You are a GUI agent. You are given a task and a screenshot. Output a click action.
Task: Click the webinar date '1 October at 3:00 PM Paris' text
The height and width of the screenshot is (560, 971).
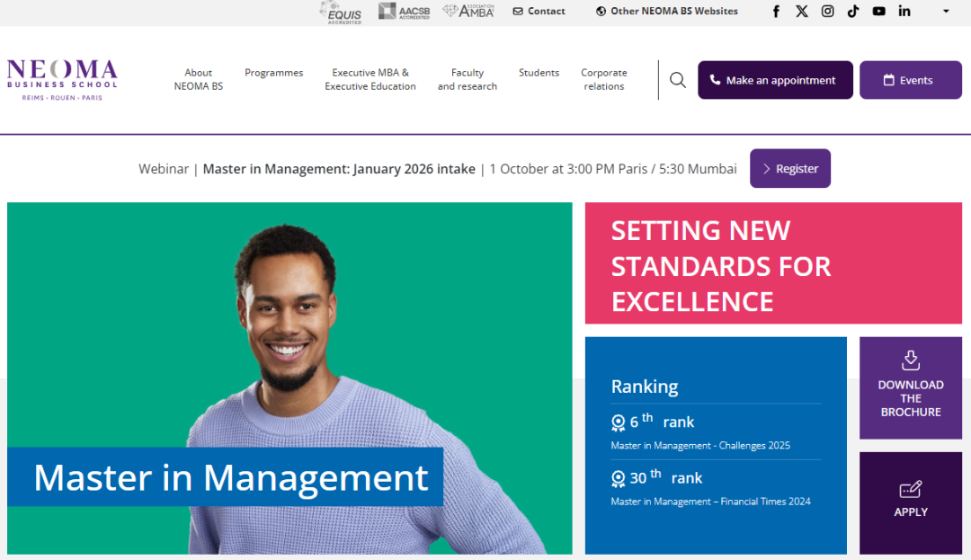568,169
